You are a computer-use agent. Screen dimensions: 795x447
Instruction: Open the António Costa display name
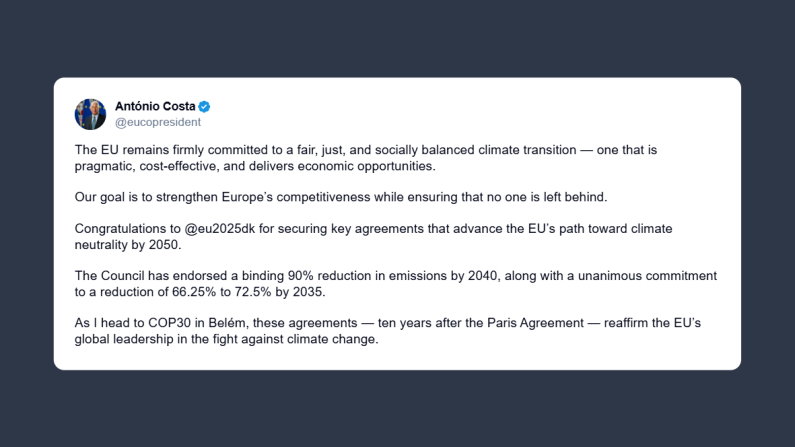coord(155,107)
